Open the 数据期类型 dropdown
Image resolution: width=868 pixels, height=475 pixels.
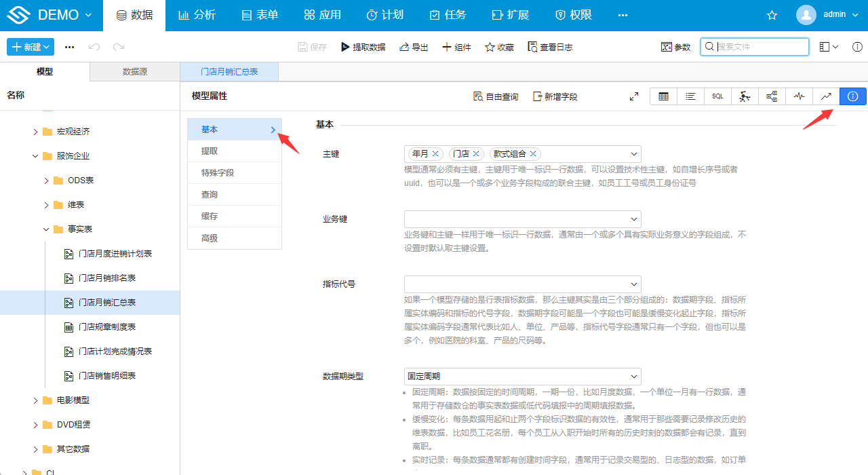522,376
